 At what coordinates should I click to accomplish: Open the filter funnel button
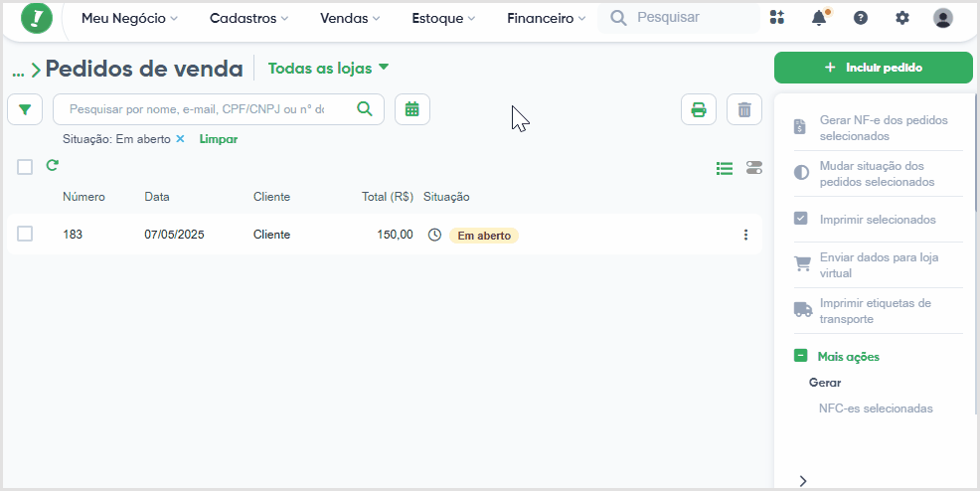[x=25, y=110]
